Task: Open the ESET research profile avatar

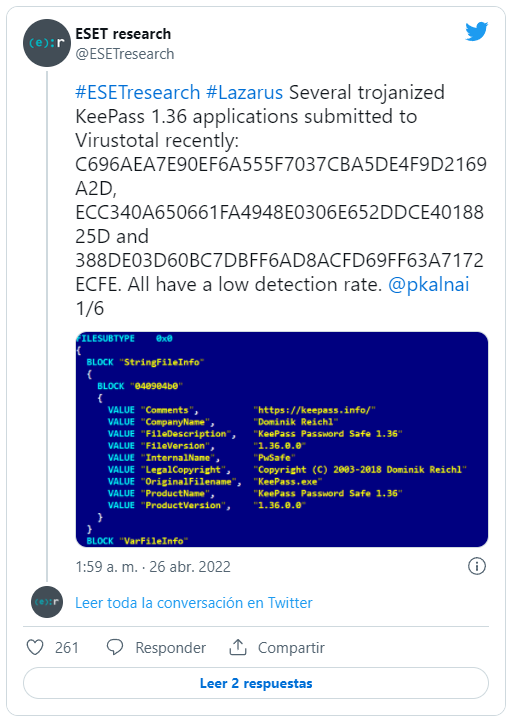Action: click(x=47, y=43)
